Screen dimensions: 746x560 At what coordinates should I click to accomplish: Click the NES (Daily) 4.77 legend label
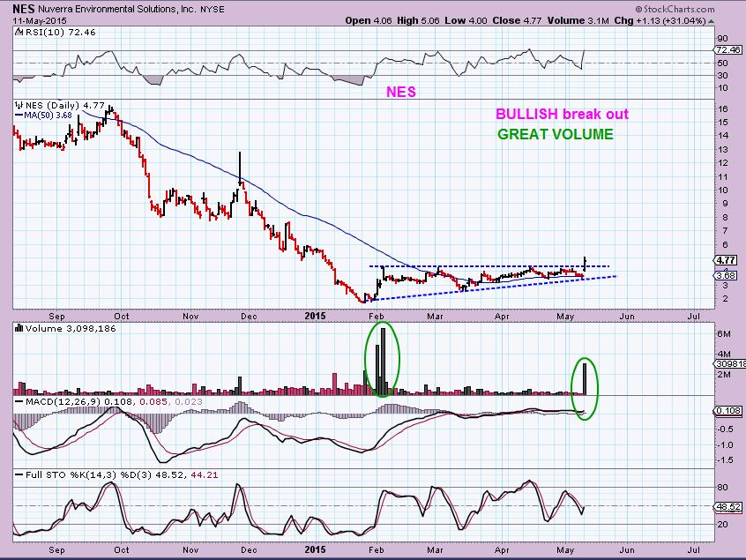point(64,106)
